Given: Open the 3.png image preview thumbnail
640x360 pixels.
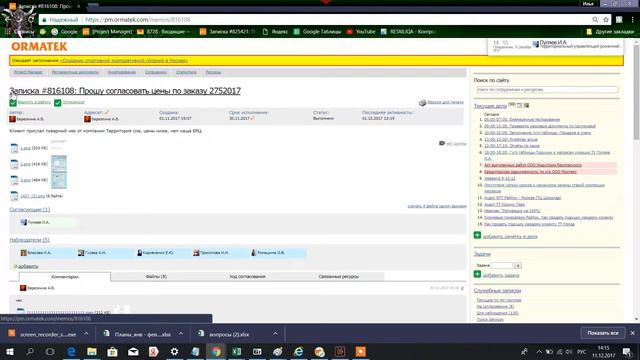Looking at the screenshot, I should [59, 180].
